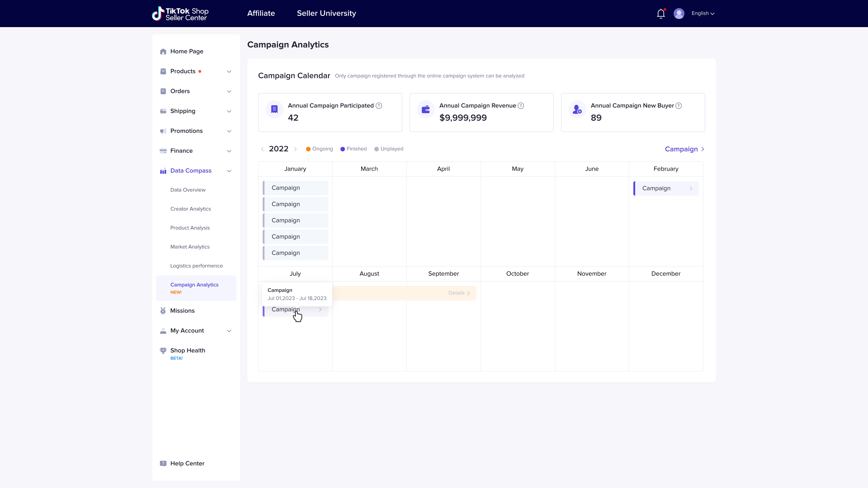Open the notifications bell icon

pyautogui.click(x=661, y=14)
